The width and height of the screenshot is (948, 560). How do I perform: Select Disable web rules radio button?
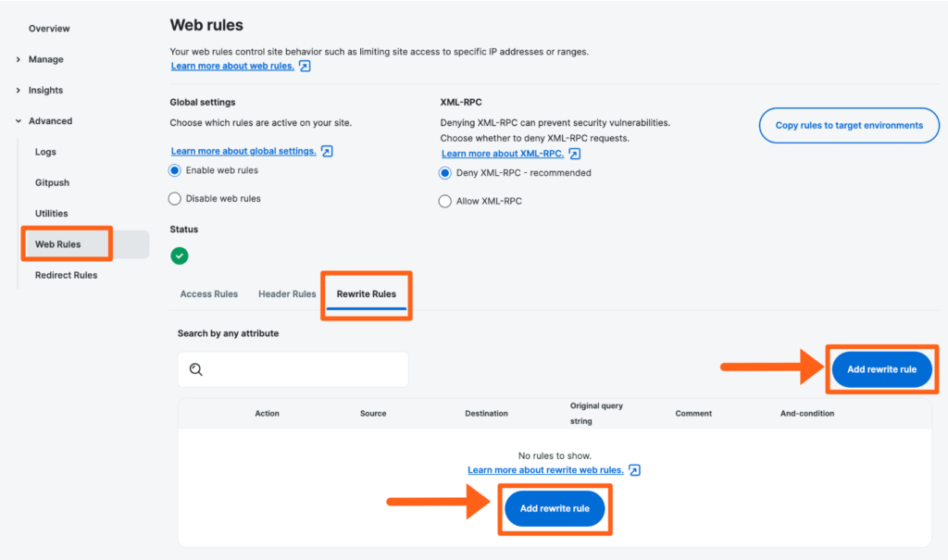tap(175, 198)
